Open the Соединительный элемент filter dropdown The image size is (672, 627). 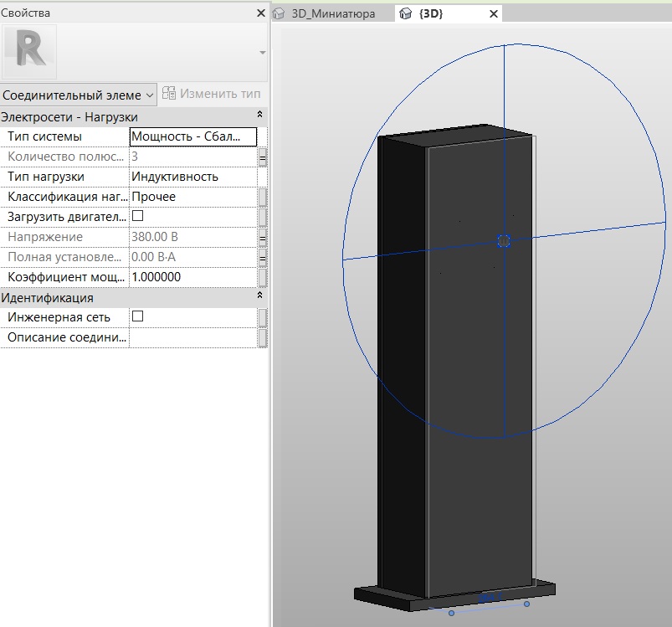(79, 95)
